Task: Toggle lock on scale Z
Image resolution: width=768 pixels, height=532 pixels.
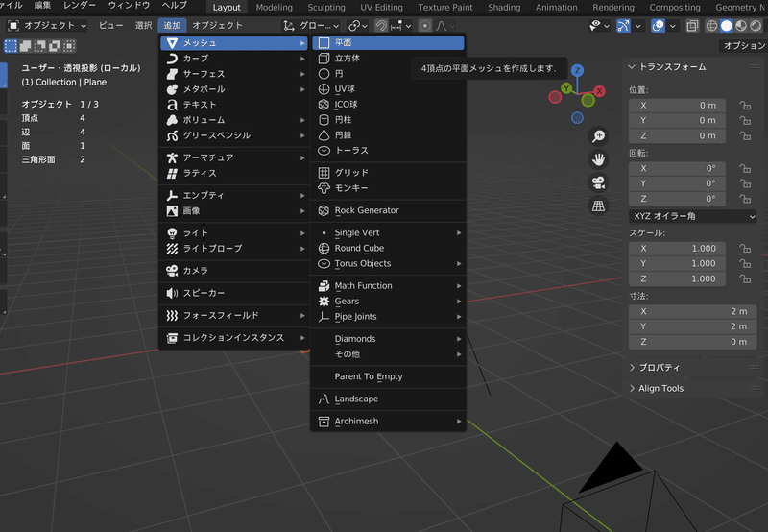Action: (x=745, y=279)
